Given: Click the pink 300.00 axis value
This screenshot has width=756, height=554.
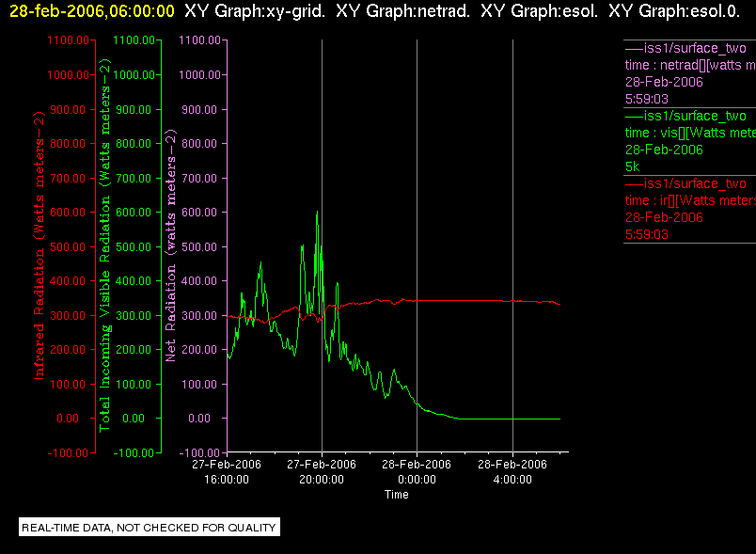Looking at the screenshot, I should pyautogui.click(x=199, y=316).
